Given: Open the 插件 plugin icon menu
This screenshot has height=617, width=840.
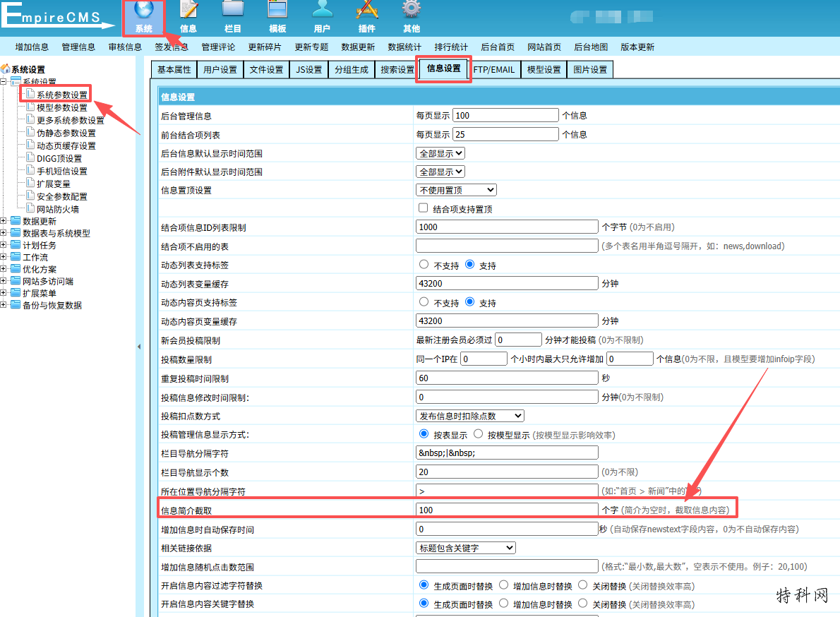Looking at the screenshot, I should 367,17.
